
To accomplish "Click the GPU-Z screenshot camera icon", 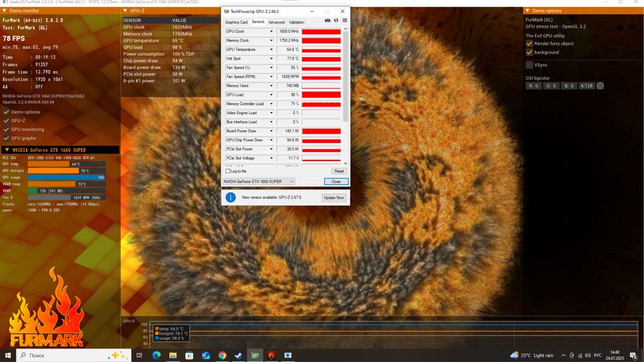I will tap(327, 21).
